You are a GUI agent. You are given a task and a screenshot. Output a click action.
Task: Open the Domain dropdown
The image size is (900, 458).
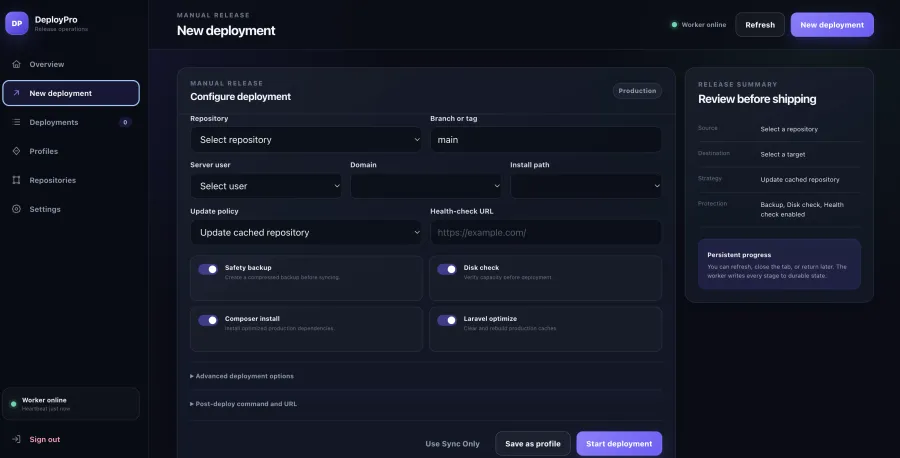pyautogui.click(x=426, y=186)
